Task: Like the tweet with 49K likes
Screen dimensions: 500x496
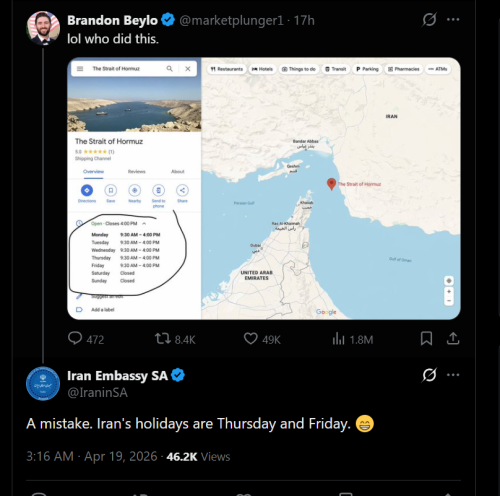Action: 251,339
